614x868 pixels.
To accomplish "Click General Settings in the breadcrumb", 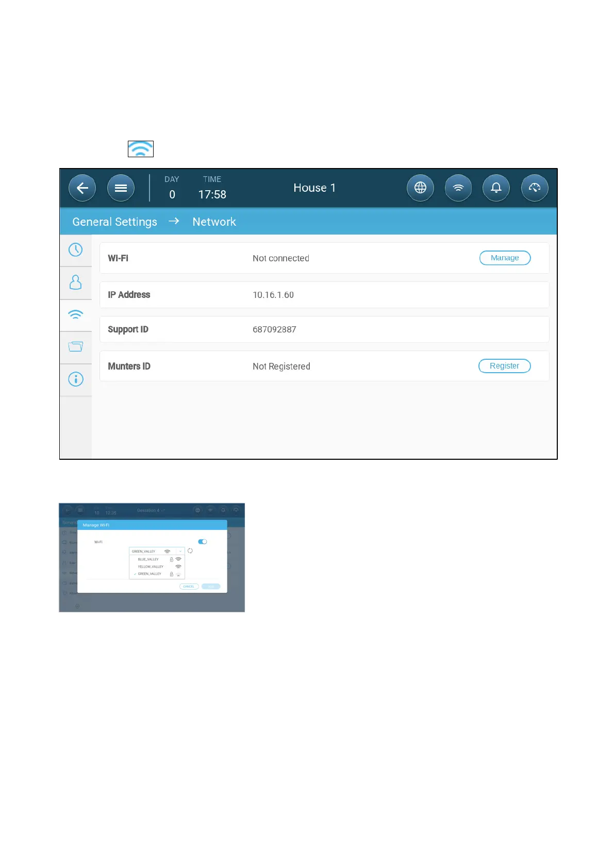I will 114,222.
